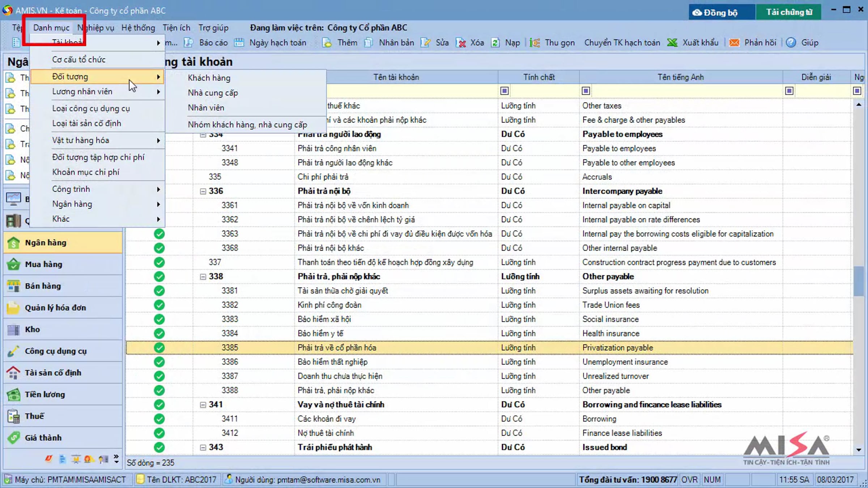Image resolution: width=868 pixels, height=488 pixels.
Task: Click the green check icon for account 3363
Action: pyautogui.click(x=159, y=234)
